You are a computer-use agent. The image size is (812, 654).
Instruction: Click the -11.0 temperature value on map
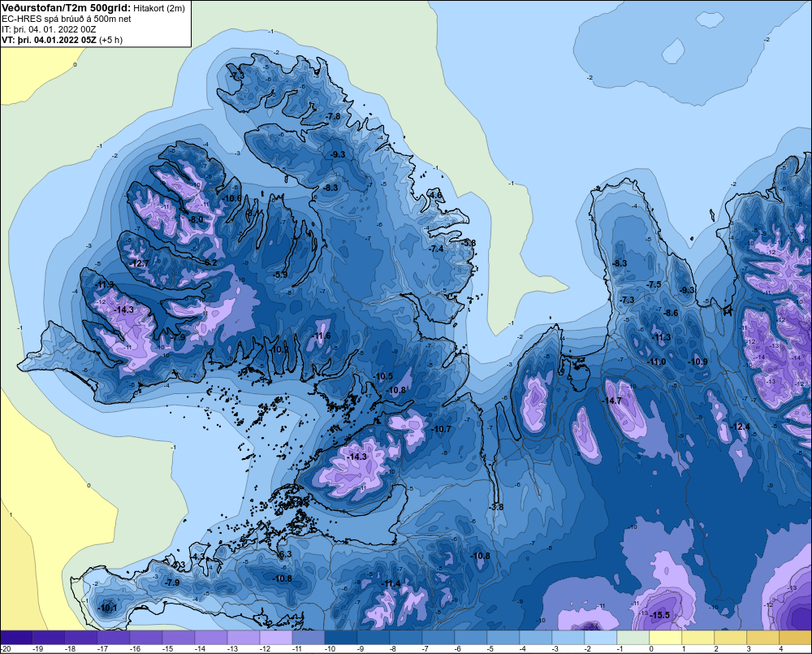657,362
